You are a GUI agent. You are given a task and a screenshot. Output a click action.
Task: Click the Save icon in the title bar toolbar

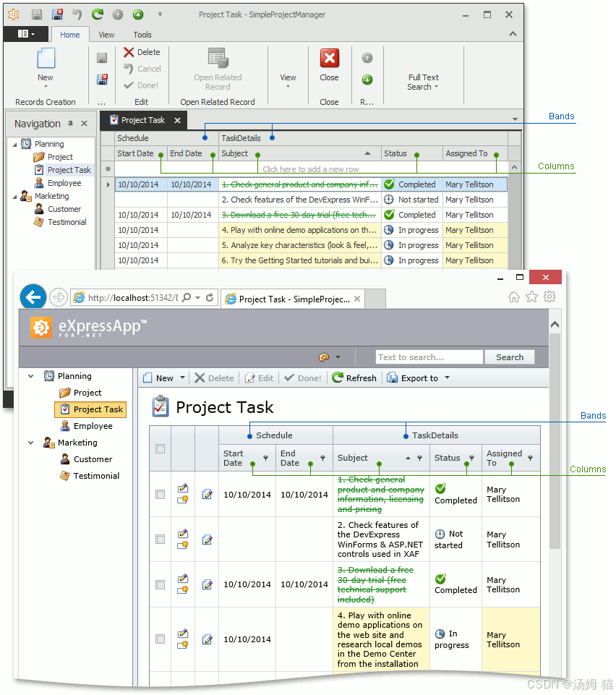[x=37, y=14]
